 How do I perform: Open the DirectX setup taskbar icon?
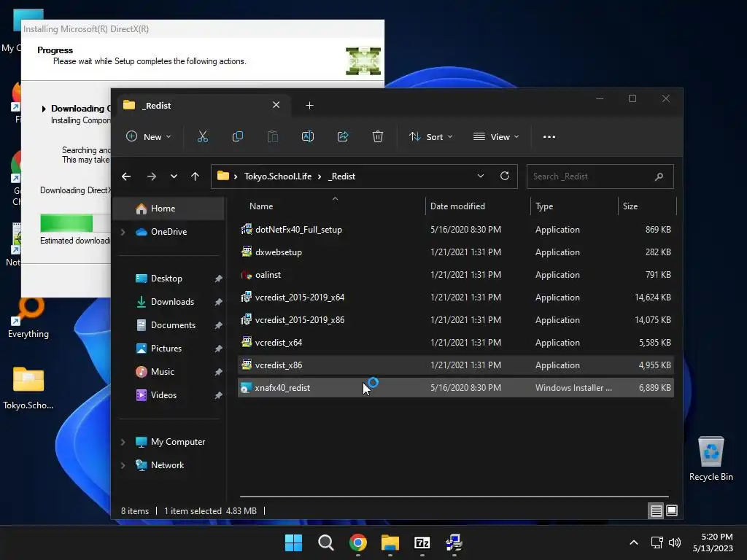point(454,542)
